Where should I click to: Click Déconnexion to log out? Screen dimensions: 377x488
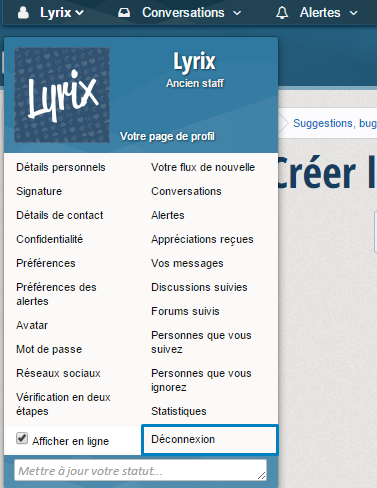coord(210,440)
